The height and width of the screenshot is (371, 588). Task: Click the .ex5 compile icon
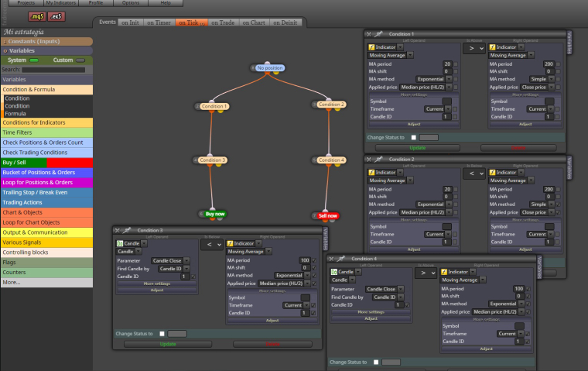coord(56,16)
